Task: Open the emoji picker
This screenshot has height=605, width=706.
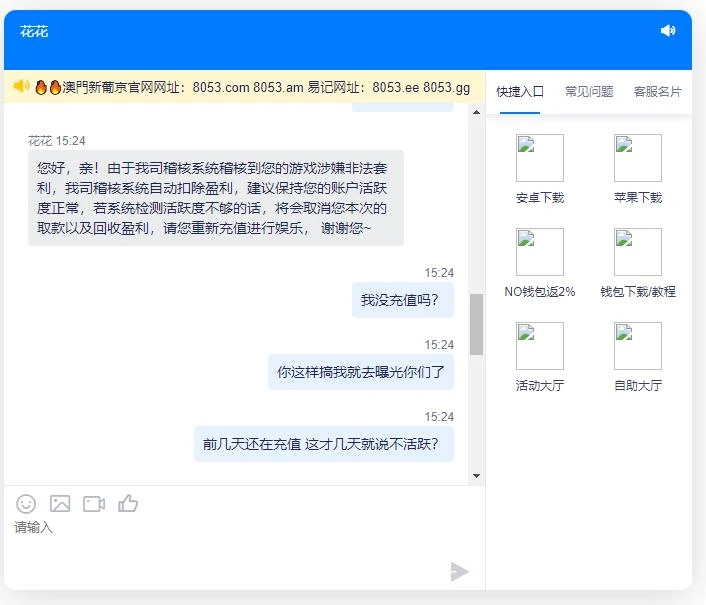Action: pyautogui.click(x=26, y=504)
